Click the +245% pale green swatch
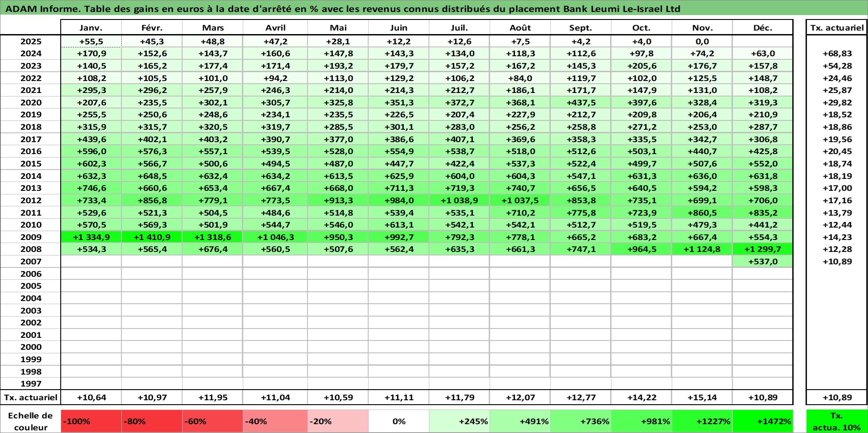 click(x=459, y=421)
